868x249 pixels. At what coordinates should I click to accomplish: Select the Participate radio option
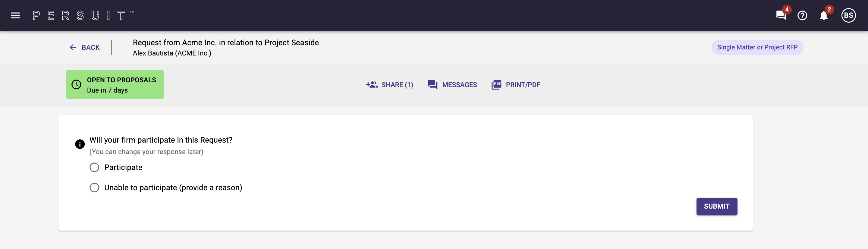pos(94,168)
